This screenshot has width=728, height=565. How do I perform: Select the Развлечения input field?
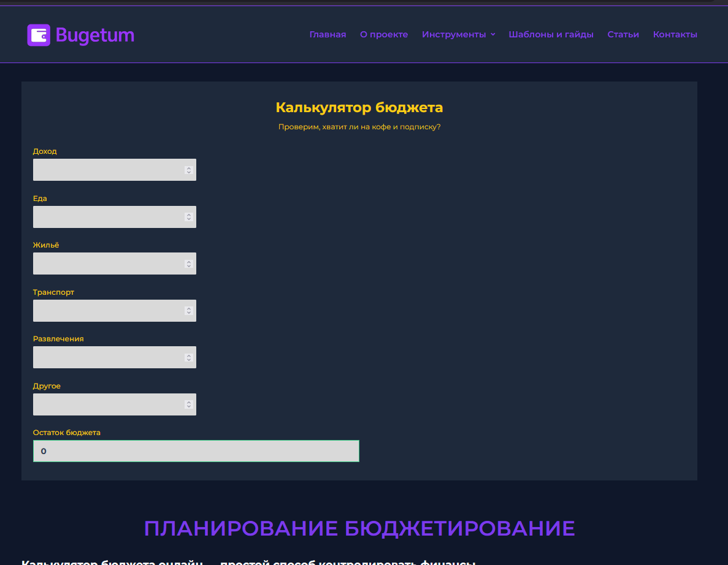tap(104, 357)
